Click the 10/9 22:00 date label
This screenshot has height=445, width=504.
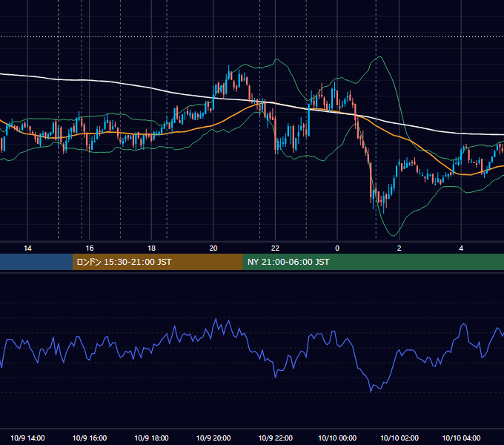tap(276, 438)
